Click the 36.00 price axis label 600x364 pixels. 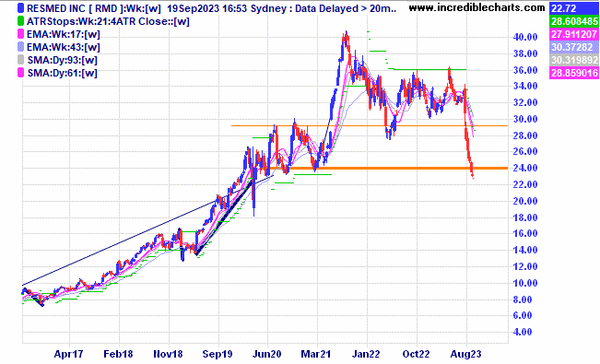pyautogui.click(x=525, y=70)
